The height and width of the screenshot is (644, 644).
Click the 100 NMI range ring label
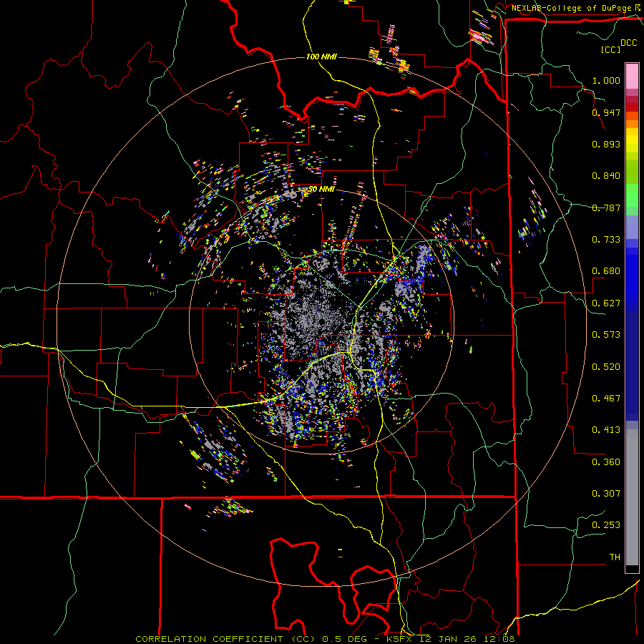pyautogui.click(x=321, y=57)
